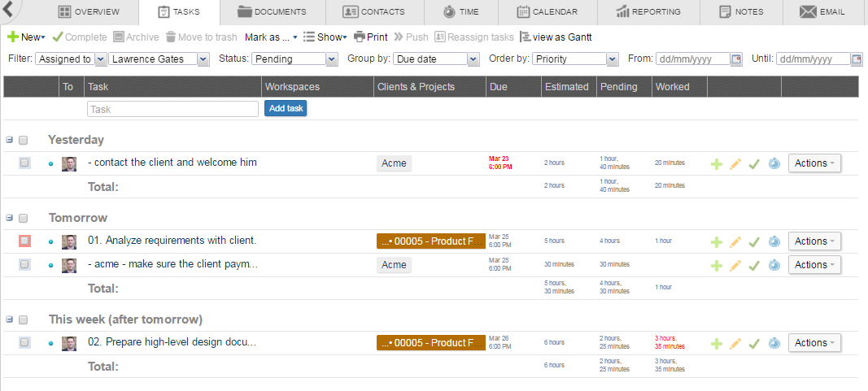Click the back arrow at top left

pyautogui.click(x=8, y=11)
